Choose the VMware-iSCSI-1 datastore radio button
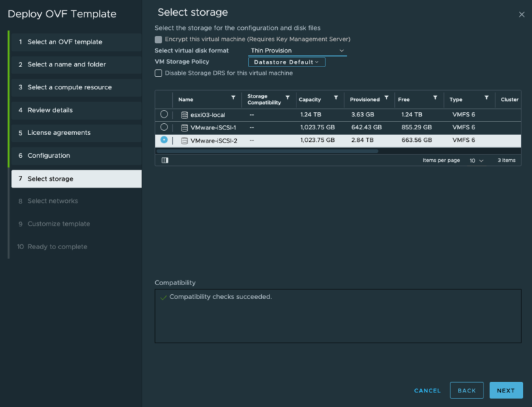 pyautogui.click(x=164, y=127)
